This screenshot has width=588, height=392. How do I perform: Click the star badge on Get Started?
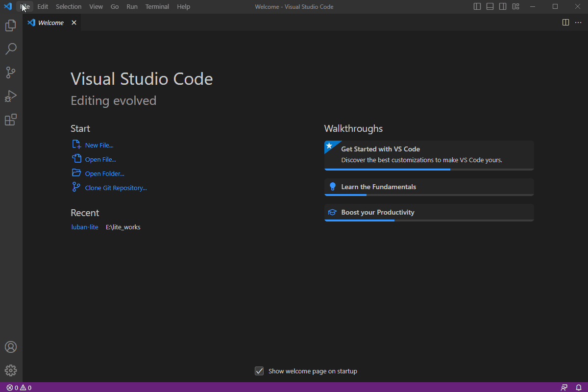click(x=329, y=146)
